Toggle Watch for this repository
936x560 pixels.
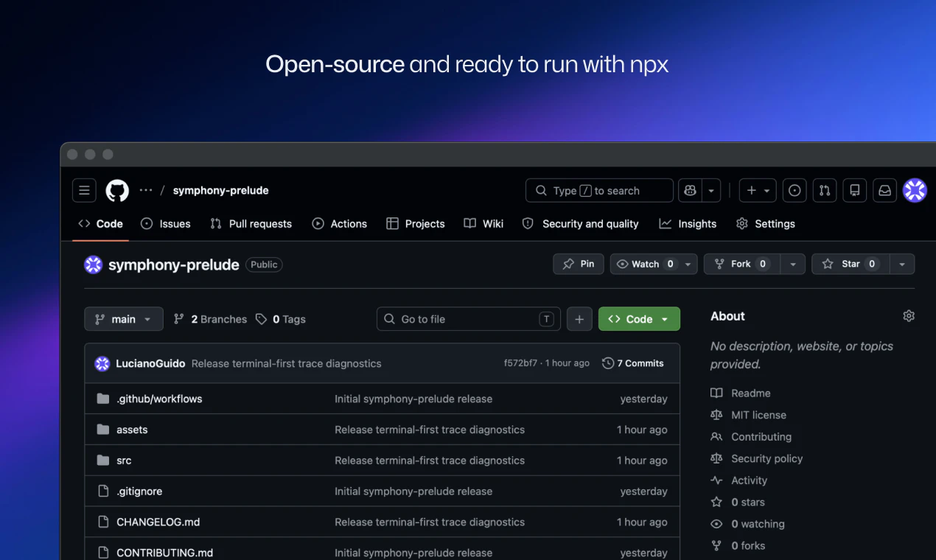645,264
